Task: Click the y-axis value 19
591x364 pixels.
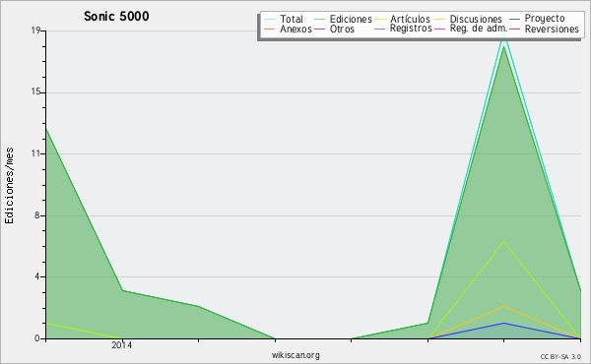Action: pyautogui.click(x=35, y=30)
